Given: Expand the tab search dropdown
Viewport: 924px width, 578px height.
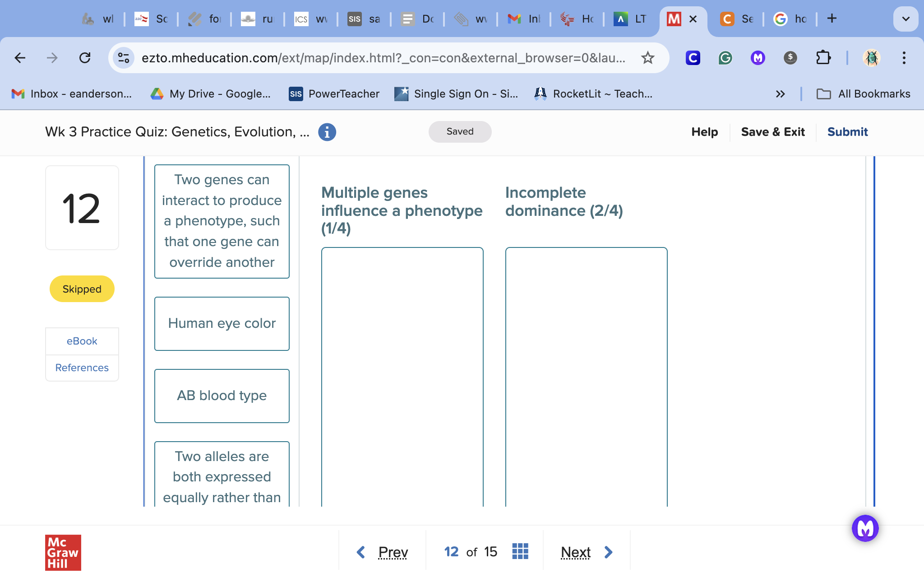Looking at the screenshot, I should coord(905,19).
